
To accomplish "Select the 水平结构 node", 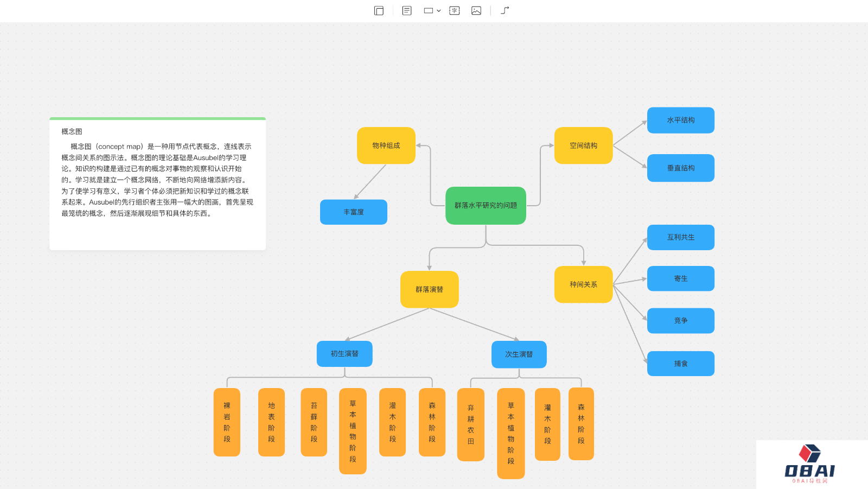I will (680, 120).
